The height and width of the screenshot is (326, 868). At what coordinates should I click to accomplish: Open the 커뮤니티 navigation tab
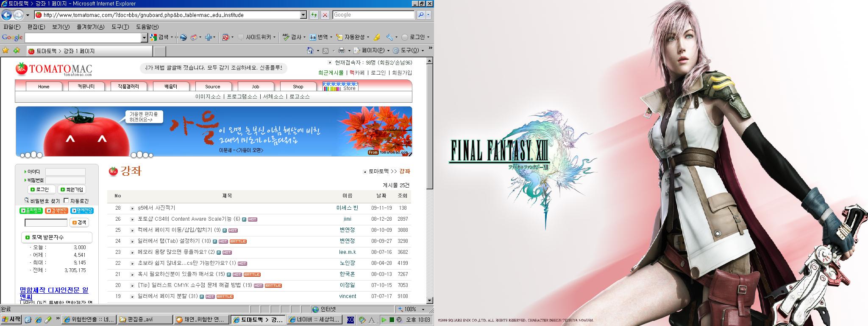(x=86, y=87)
